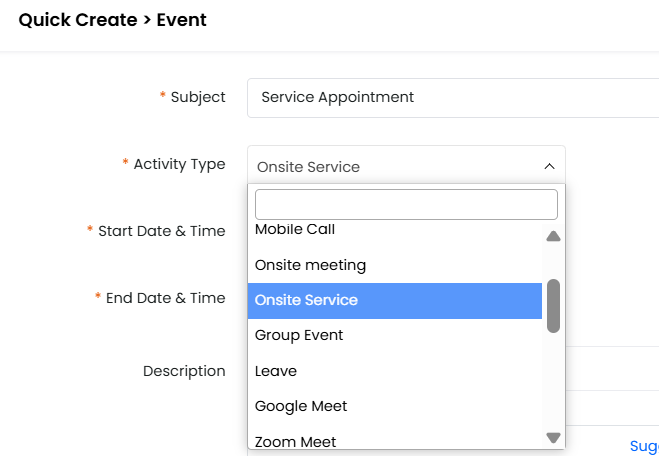
Task: Select Mobile Call from the activity list
Action: coord(295,230)
